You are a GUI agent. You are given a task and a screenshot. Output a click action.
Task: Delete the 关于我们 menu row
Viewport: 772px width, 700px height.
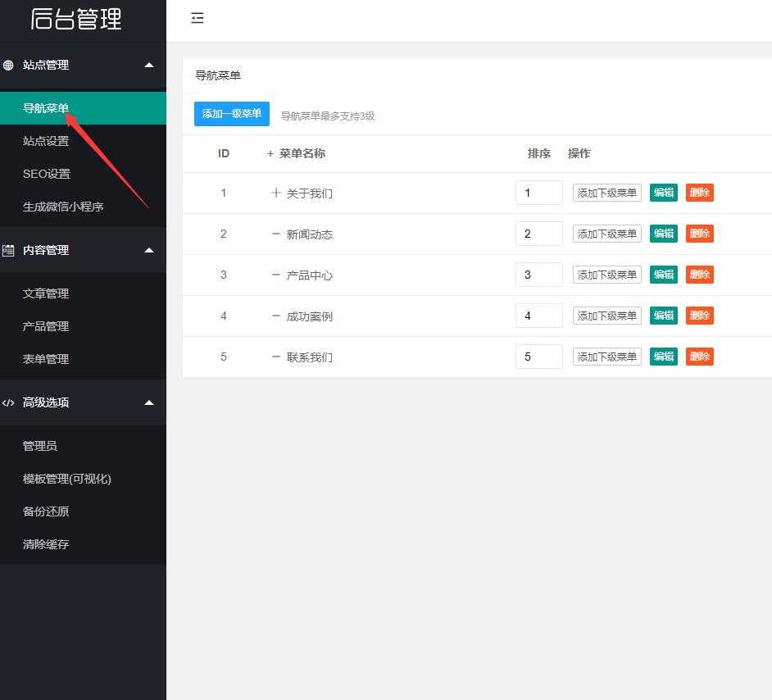[700, 193]
